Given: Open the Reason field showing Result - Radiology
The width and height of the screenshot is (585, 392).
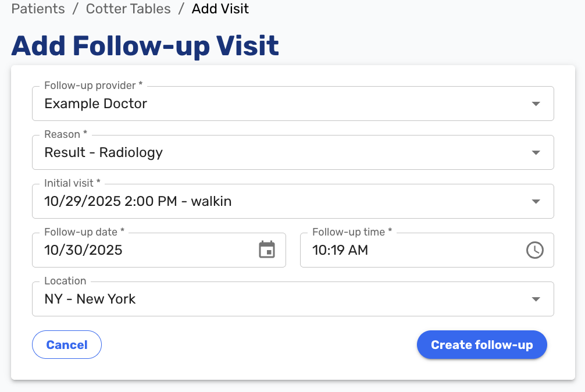Looking at the screenshot, I should (233, 152).
